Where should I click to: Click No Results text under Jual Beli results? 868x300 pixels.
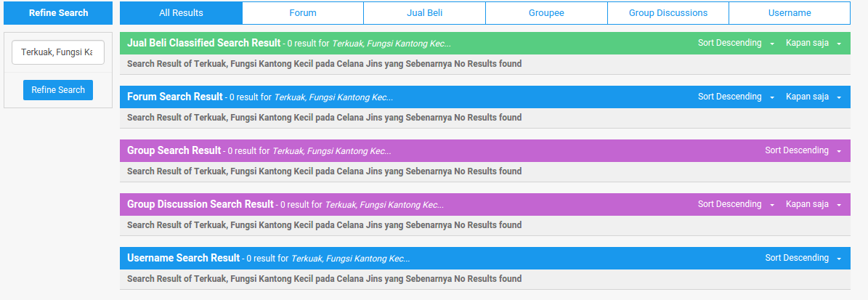tap(324, 64)
